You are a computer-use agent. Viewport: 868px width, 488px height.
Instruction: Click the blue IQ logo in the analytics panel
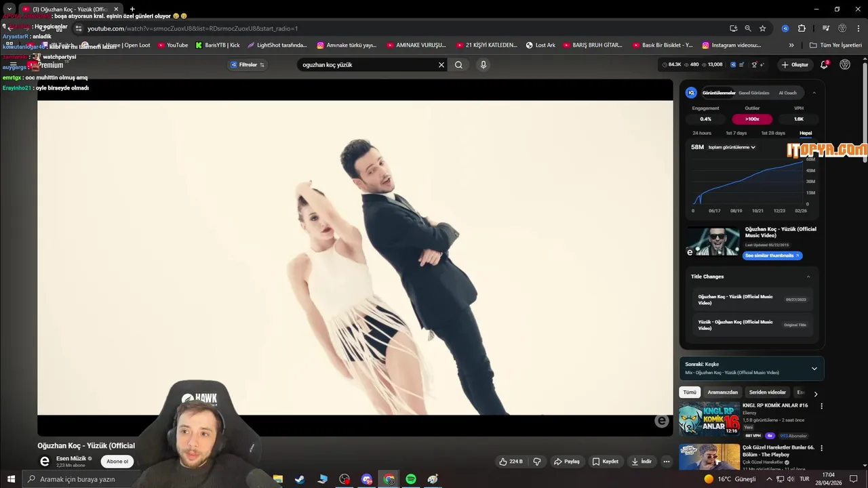(691, 93)
